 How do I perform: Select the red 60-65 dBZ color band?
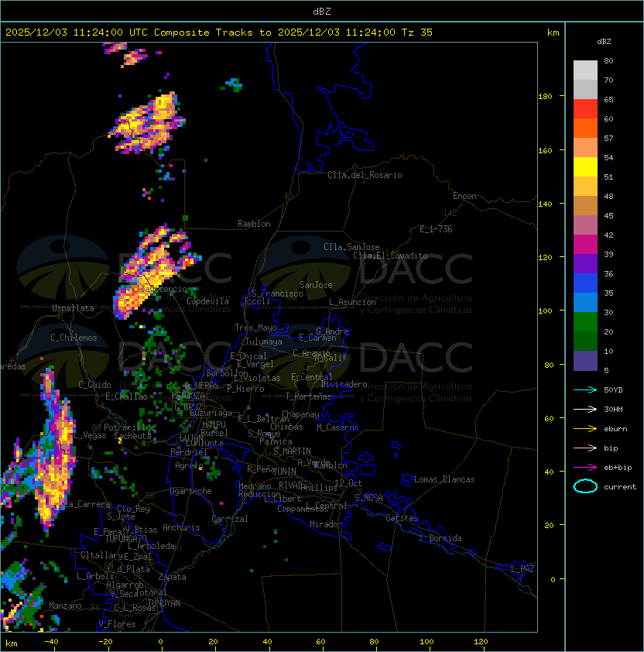click(585, 109)
